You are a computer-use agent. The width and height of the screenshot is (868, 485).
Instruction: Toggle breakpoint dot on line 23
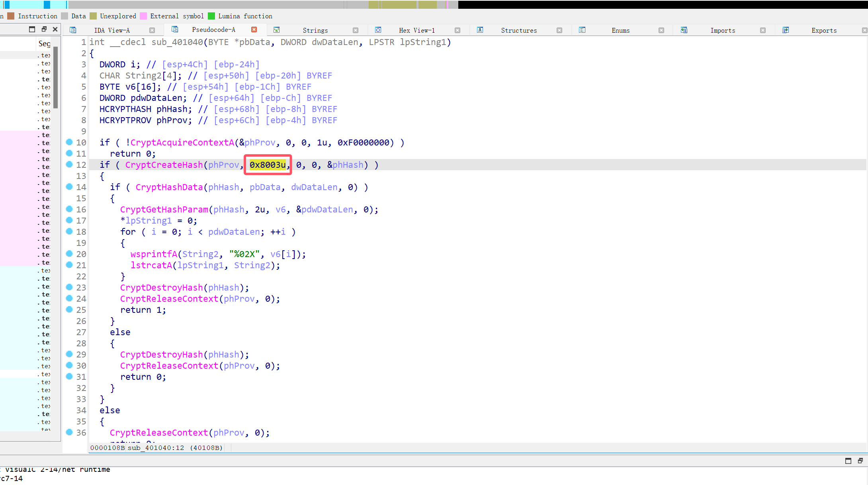click(x=69, y=287)
